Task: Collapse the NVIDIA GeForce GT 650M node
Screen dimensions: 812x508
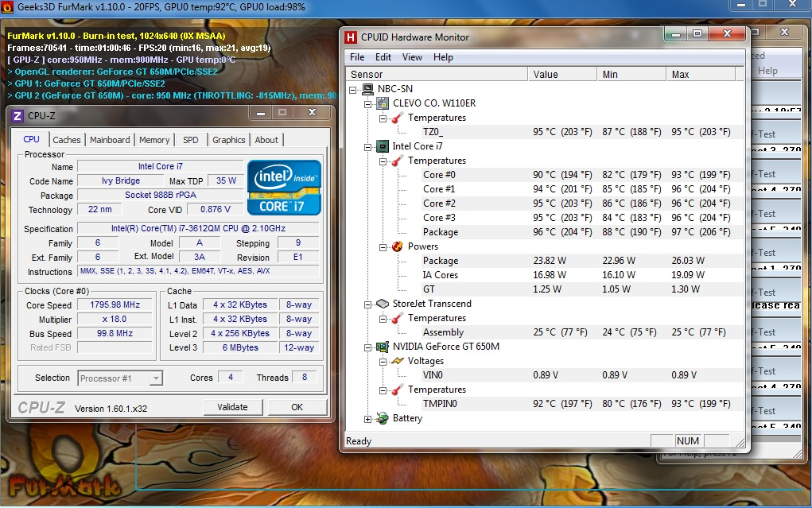Action: tap(367, 347)
